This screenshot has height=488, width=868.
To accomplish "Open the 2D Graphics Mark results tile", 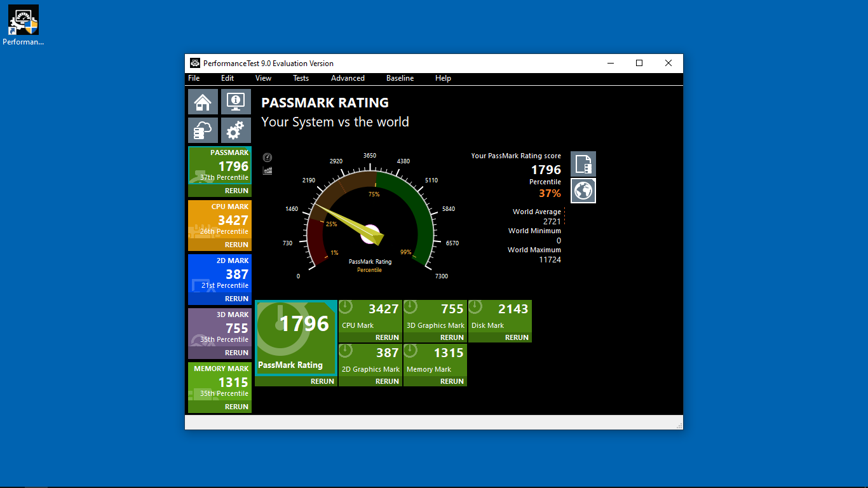I will click(370, 360).
